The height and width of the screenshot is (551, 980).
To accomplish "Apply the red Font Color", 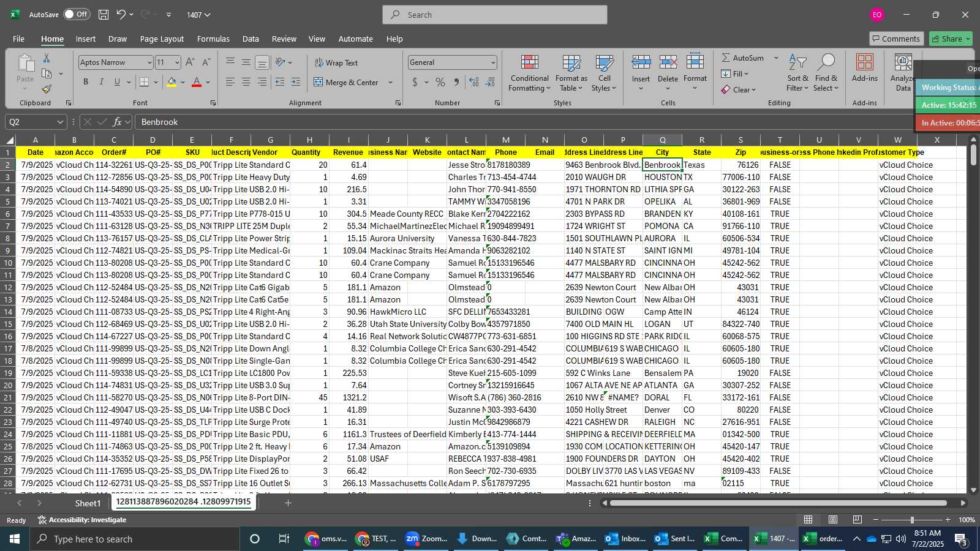I will (197, 82).
